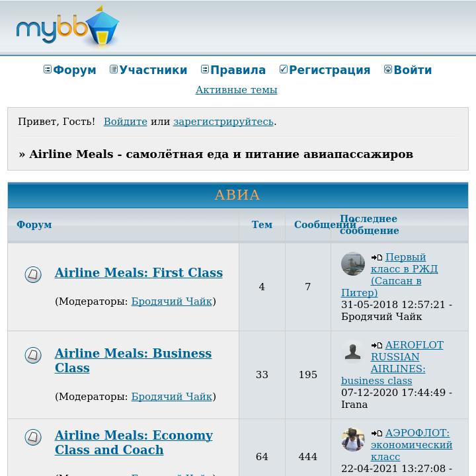476x476 pixels.
Task: Click last-post arrow icon before Первый класс
Action: click(x=377, y=257)
